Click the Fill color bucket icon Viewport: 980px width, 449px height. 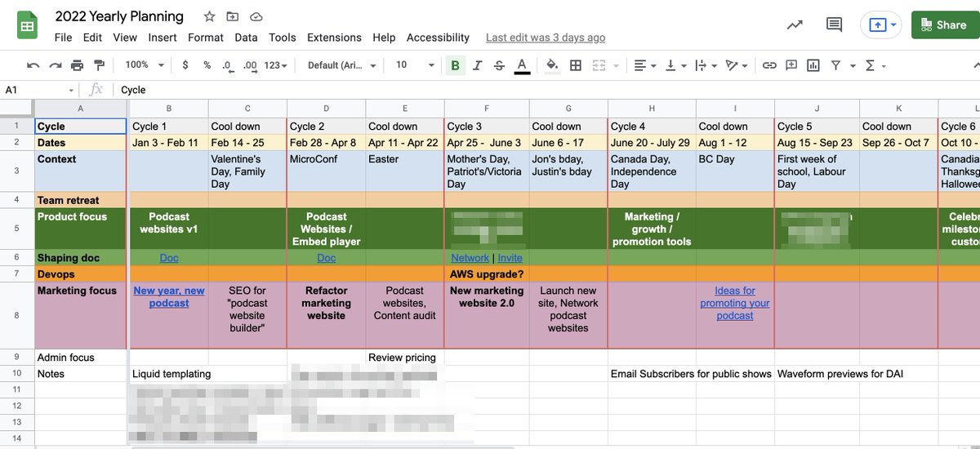pyautogui.click(x=552, y=65)
